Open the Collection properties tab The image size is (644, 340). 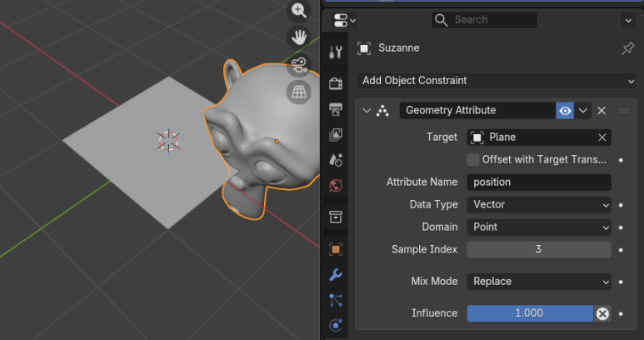point(336,217)
